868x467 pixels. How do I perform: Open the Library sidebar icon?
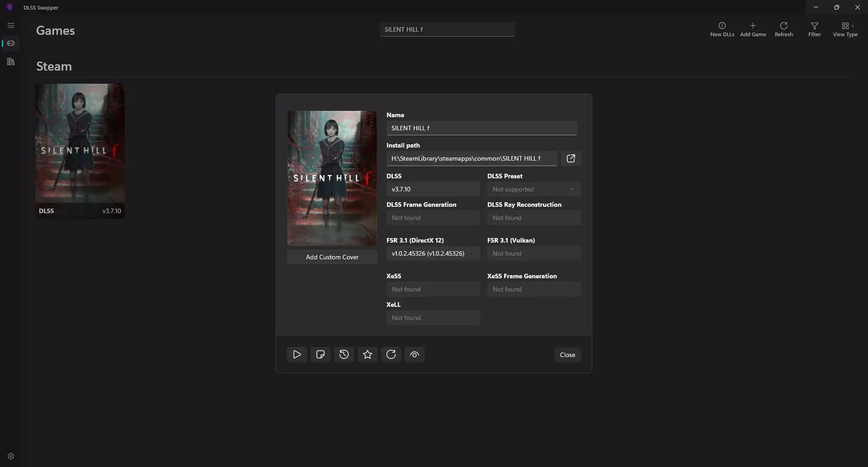pos(11,62)
